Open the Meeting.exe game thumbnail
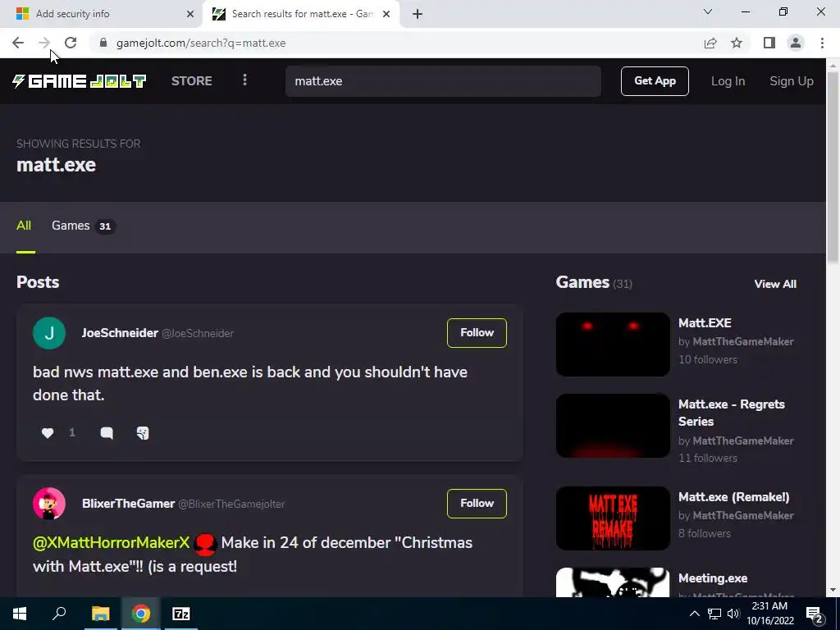This screenshot has width=840, height=630. [613, 582]
